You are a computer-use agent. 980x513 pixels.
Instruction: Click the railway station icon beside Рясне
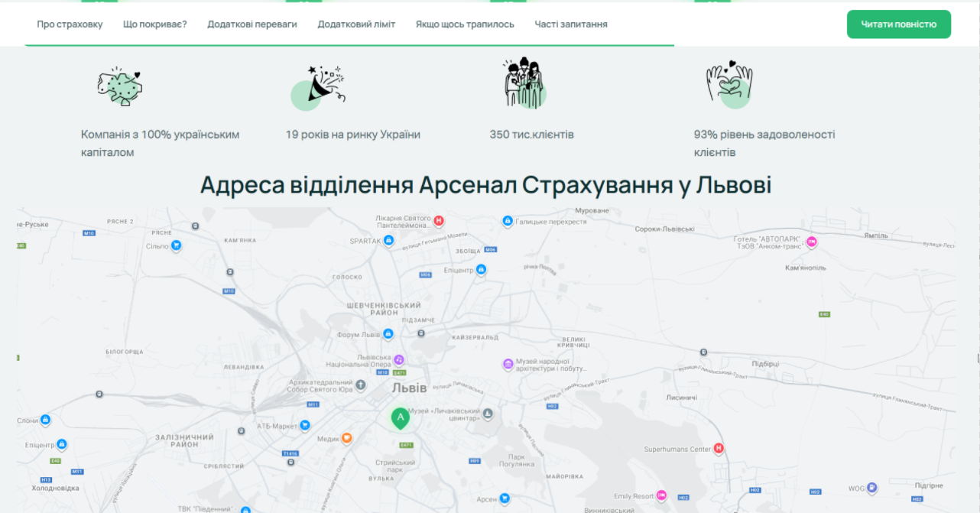click(196, 226)
